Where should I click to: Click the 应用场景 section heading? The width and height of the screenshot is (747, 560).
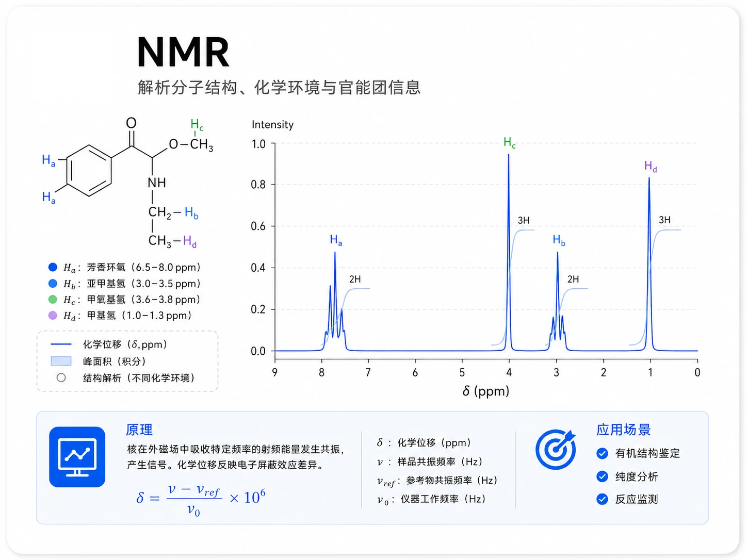coord(623,430)
